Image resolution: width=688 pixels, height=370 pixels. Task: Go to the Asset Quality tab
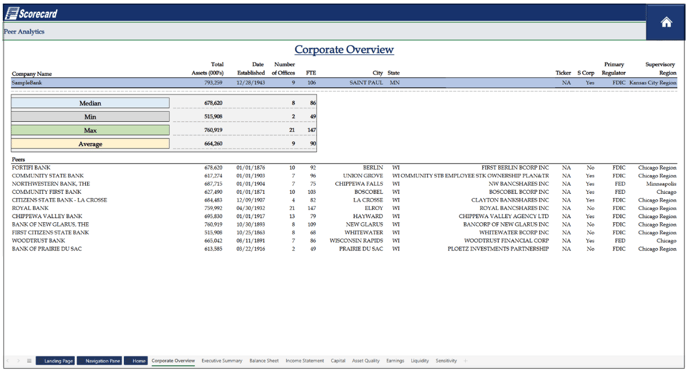366,361
